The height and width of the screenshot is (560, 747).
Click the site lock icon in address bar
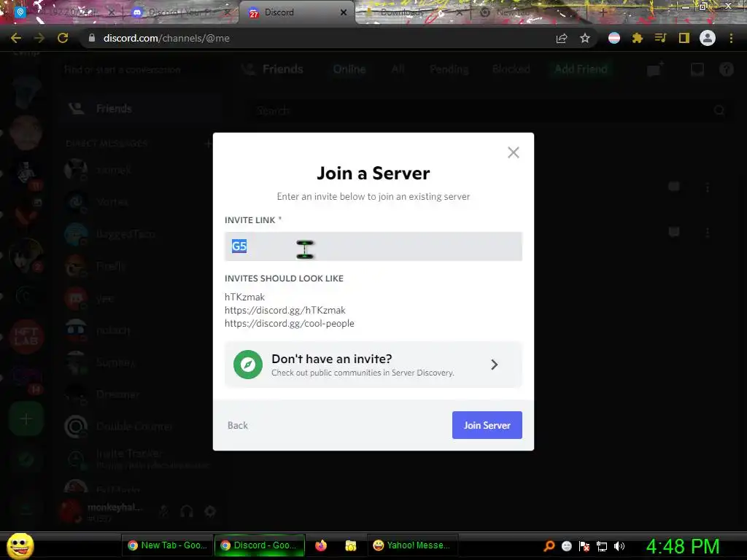[92, 38]
